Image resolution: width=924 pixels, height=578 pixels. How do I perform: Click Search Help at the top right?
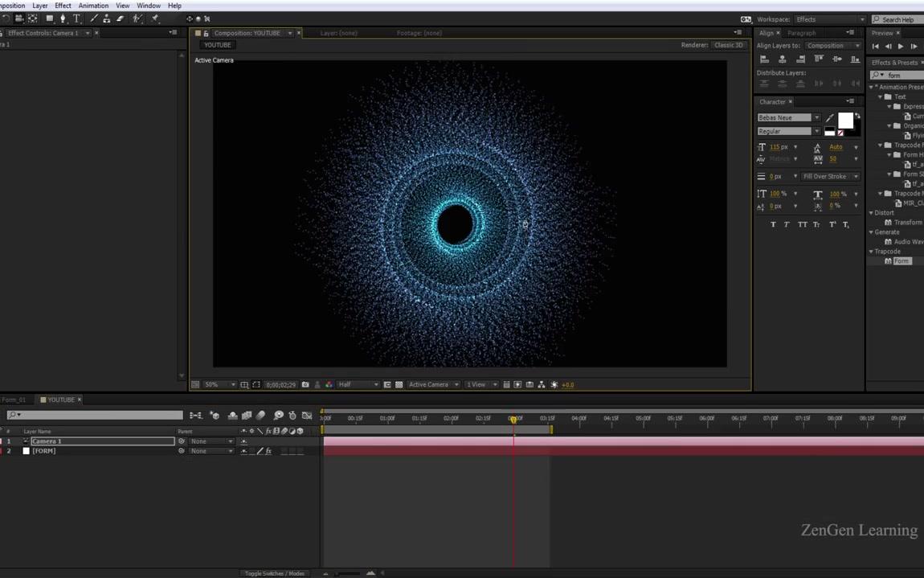(897, 18)
